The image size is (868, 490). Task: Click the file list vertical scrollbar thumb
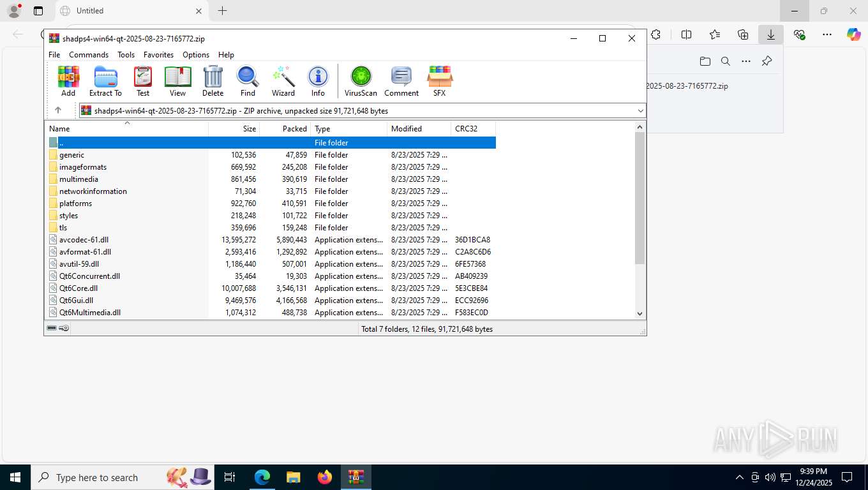[x=640, y=198]
